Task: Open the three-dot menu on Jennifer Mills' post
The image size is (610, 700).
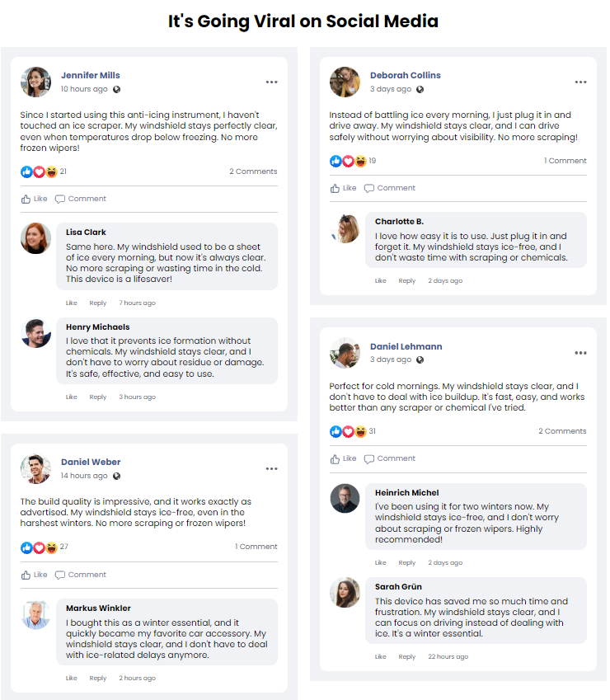Action: click(271, 82)
